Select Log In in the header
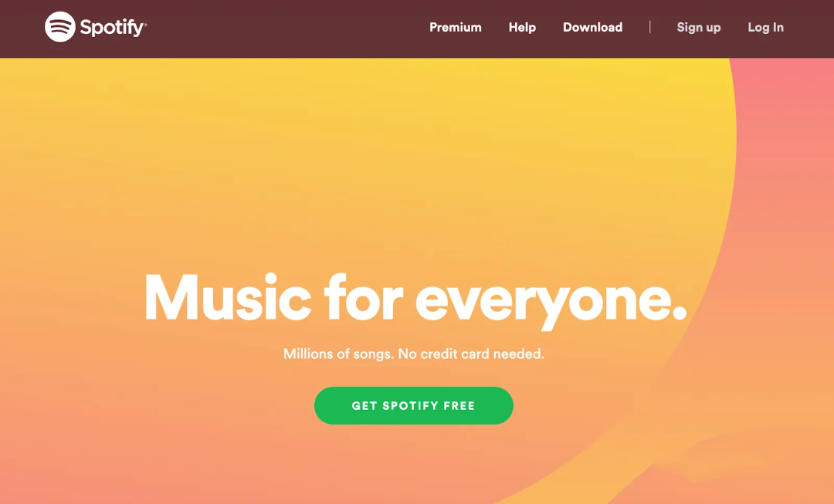Image resolution: width=834 pixels, height=504 pixels. pyautogui.click(x=765, y=28)
